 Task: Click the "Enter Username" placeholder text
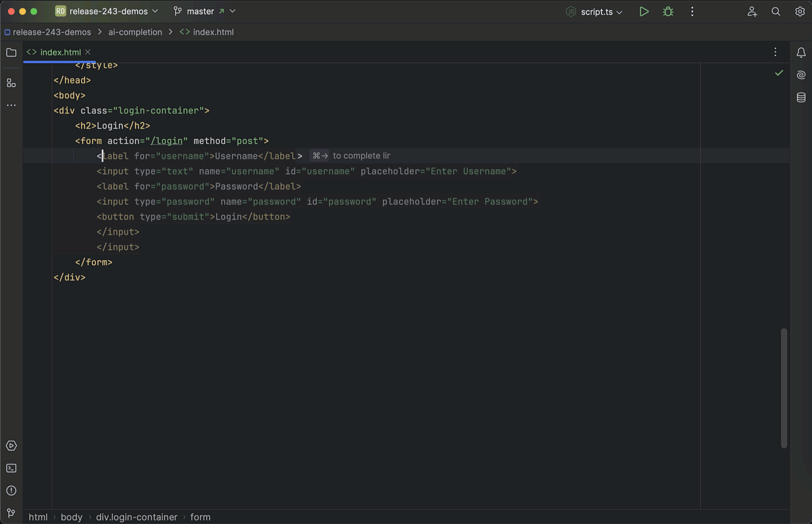(468, 171)
